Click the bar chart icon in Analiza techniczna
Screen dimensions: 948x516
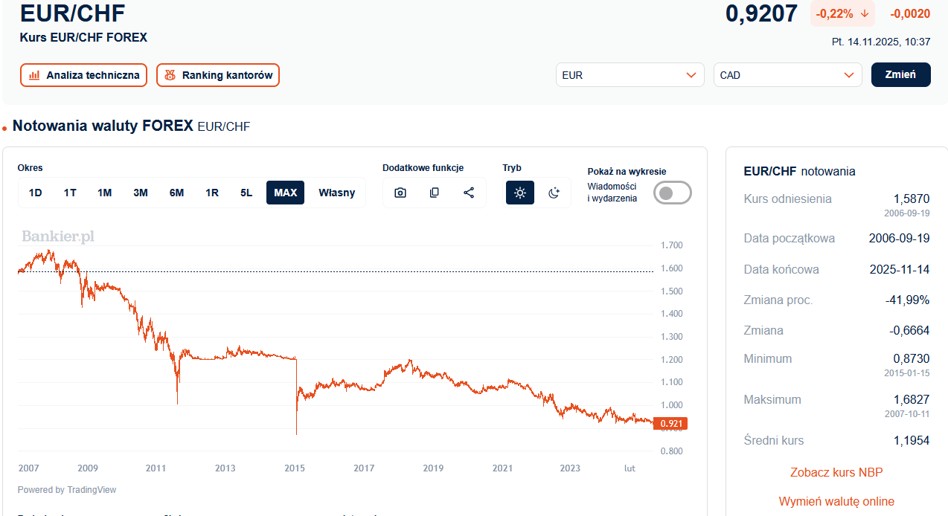34,75
